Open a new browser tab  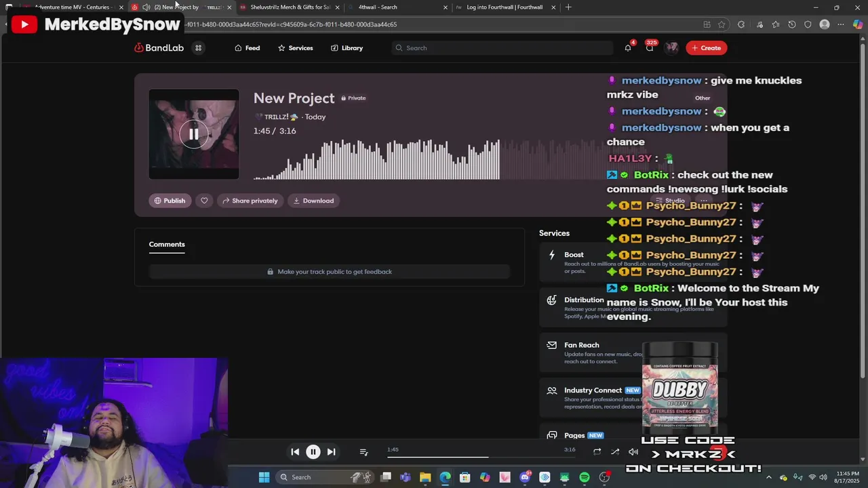(568, 7)
